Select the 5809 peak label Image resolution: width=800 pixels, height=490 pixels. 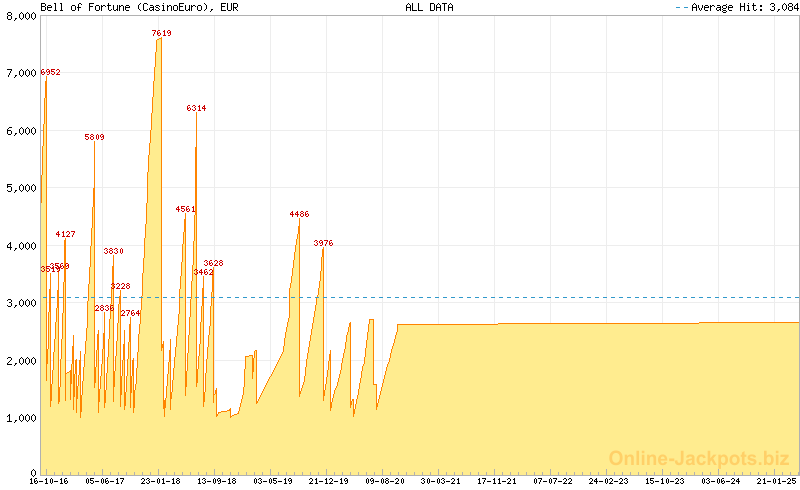pyautogui.click(x=94, y=137)
